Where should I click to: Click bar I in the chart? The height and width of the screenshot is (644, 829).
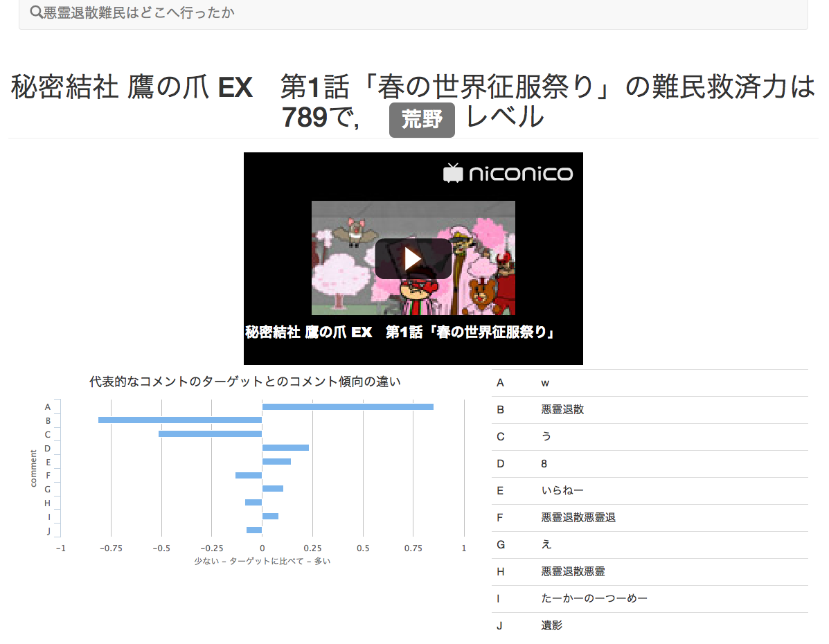[270, 516]
